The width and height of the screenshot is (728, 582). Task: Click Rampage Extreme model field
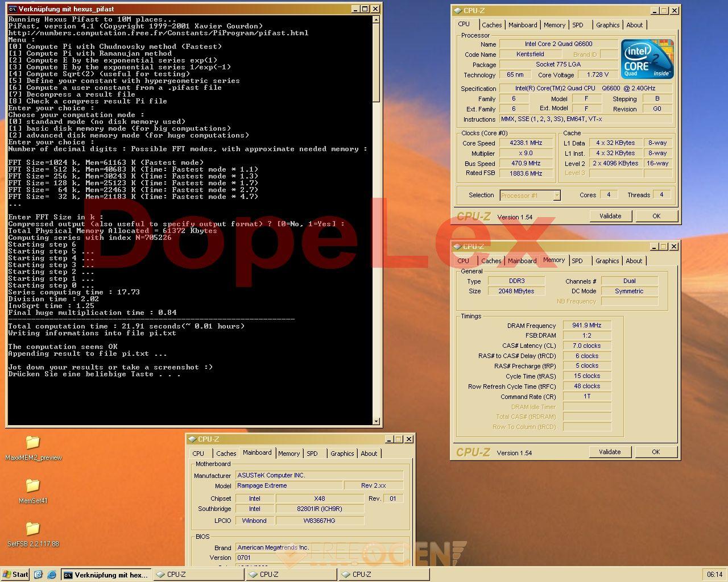tap(289, 485)
